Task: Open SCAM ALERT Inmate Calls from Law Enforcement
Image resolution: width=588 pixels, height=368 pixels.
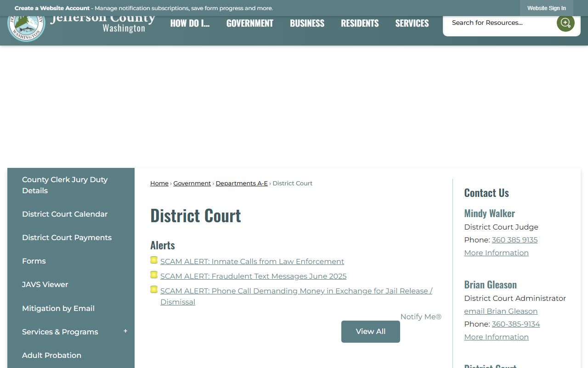Action: click(x=252, y=261)
